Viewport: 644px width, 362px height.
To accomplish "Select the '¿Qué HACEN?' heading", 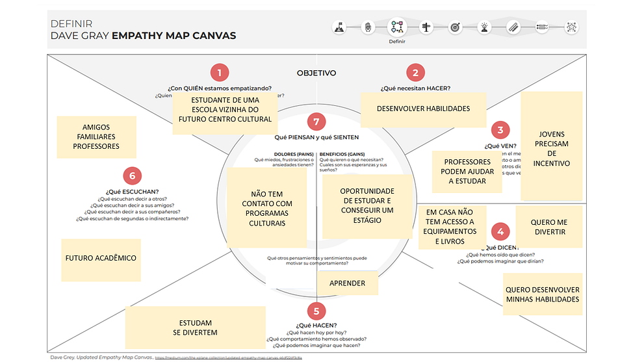I will tap(316, 326).
